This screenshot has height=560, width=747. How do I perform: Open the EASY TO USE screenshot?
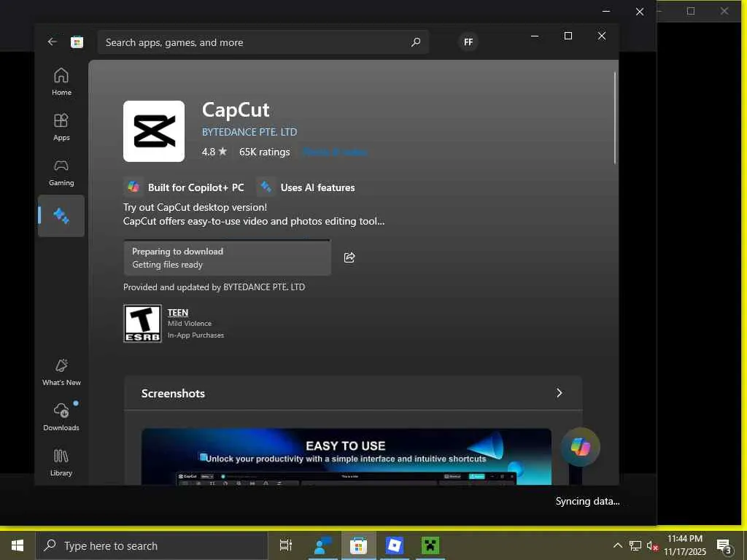(x=347, y=456)
